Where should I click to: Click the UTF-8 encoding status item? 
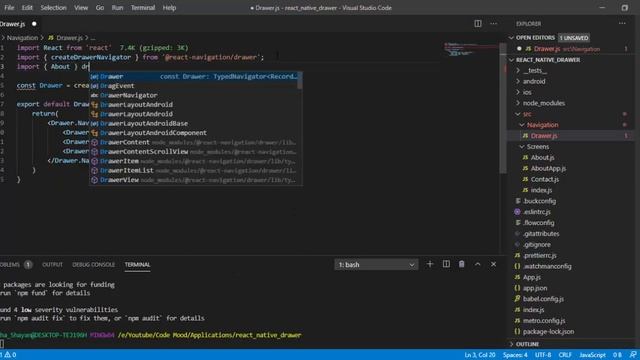(543, 355)
